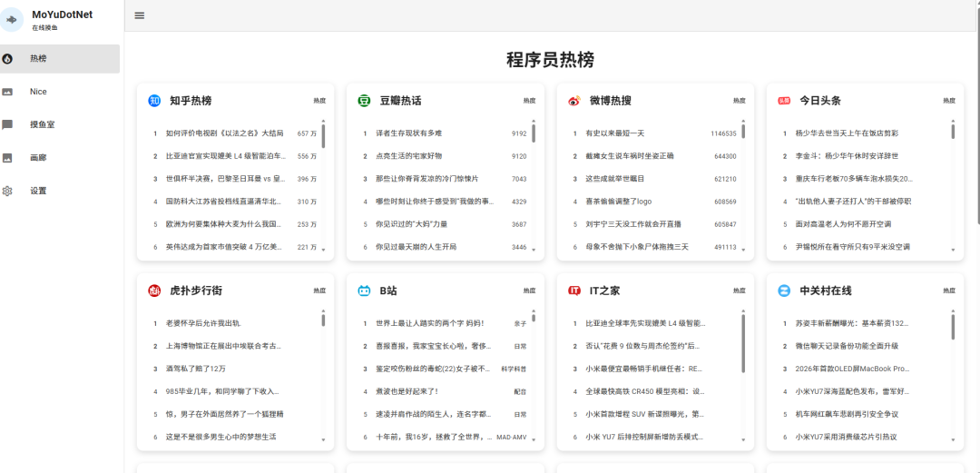The image size is (980, 473).
Task: Open the 热榜 menu item
Action: 60,59
